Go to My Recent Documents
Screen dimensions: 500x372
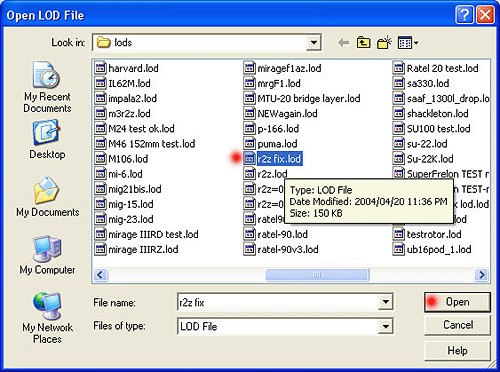click(x=47, y=87)
